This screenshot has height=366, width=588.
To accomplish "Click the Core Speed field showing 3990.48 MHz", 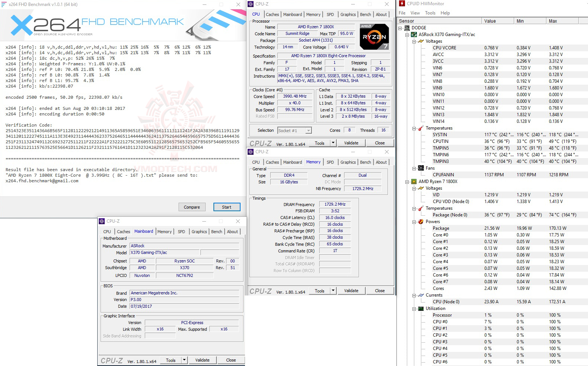I will [x=295, y=97].
